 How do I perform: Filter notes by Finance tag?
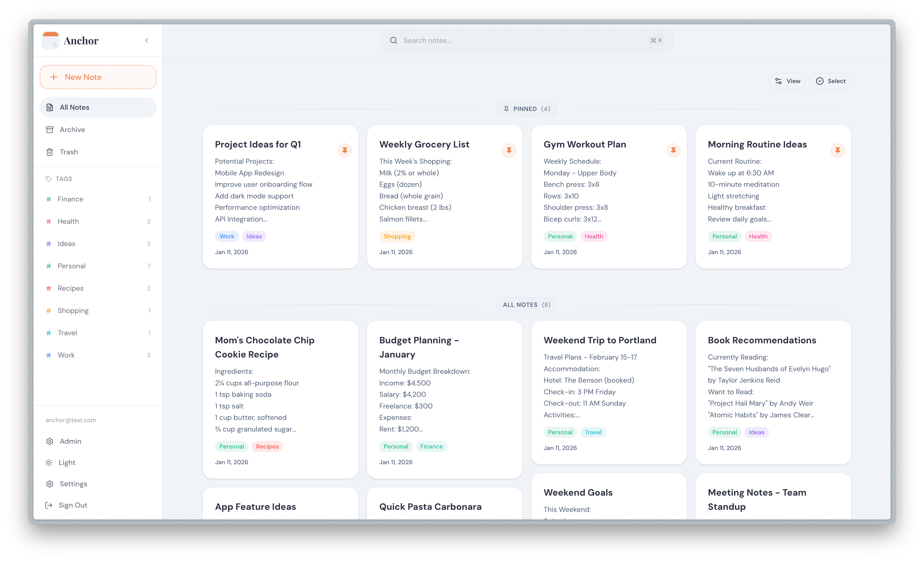(98, 199)
